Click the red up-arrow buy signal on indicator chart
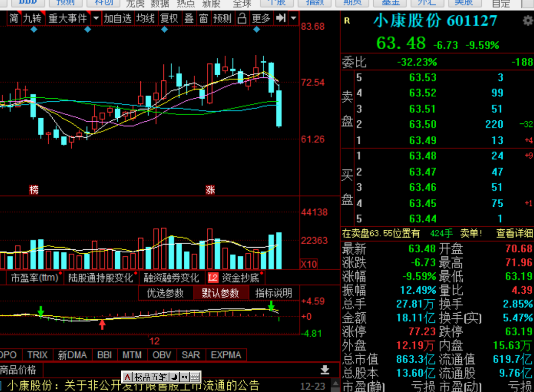534x392 pixels. click(x=102, y=324)
